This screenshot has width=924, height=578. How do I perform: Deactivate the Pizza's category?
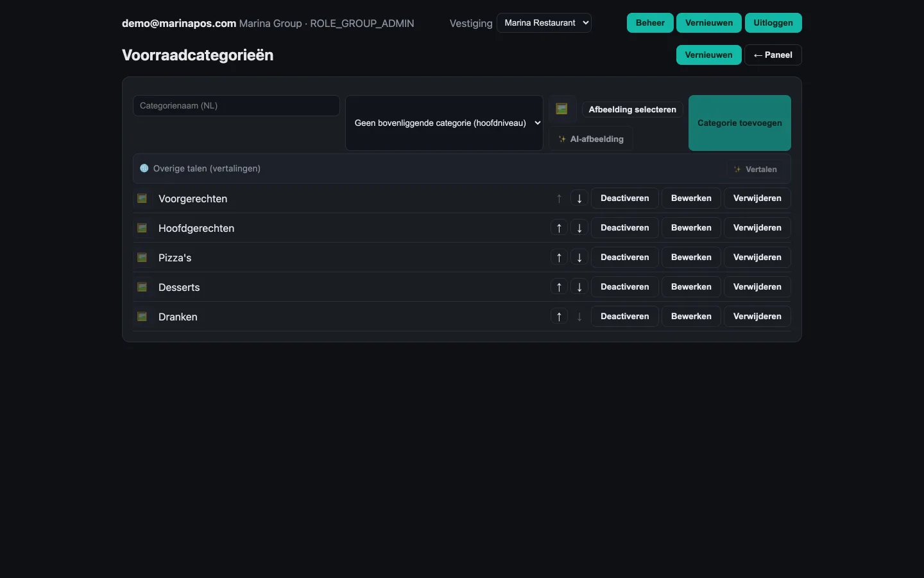(624, 258)
